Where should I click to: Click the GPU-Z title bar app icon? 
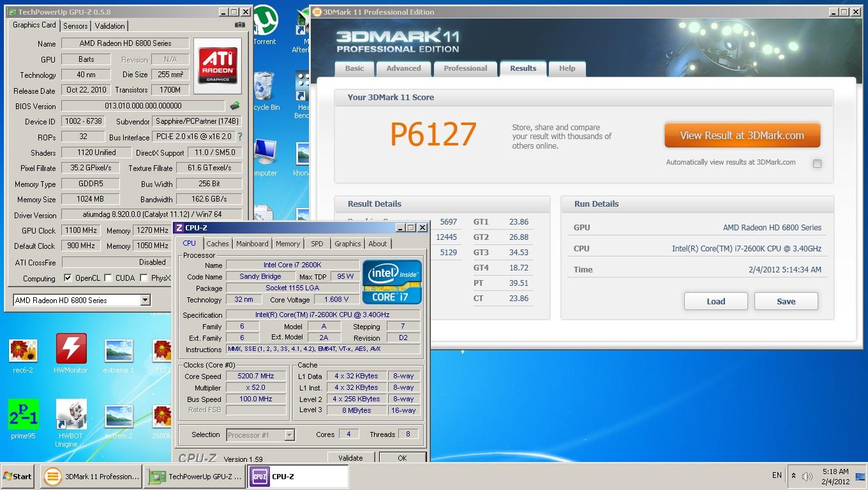click(12, 12)
